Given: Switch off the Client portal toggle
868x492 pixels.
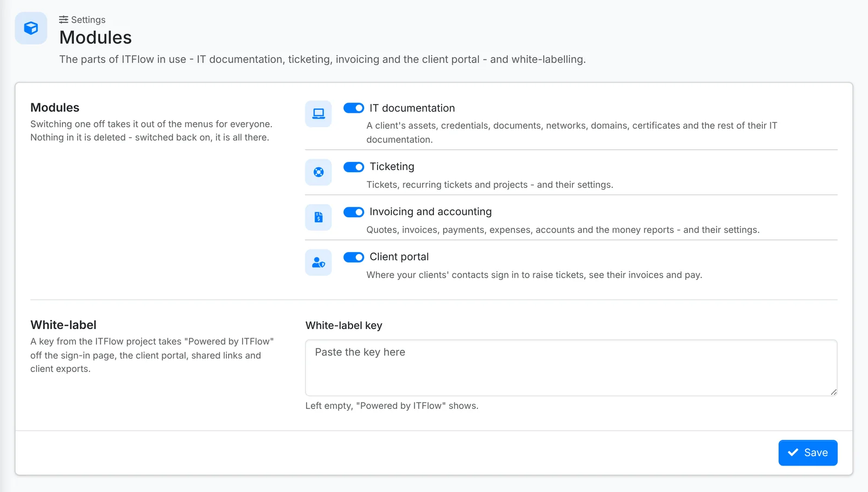Looking at the screenshot, I should tap(354, 257).
